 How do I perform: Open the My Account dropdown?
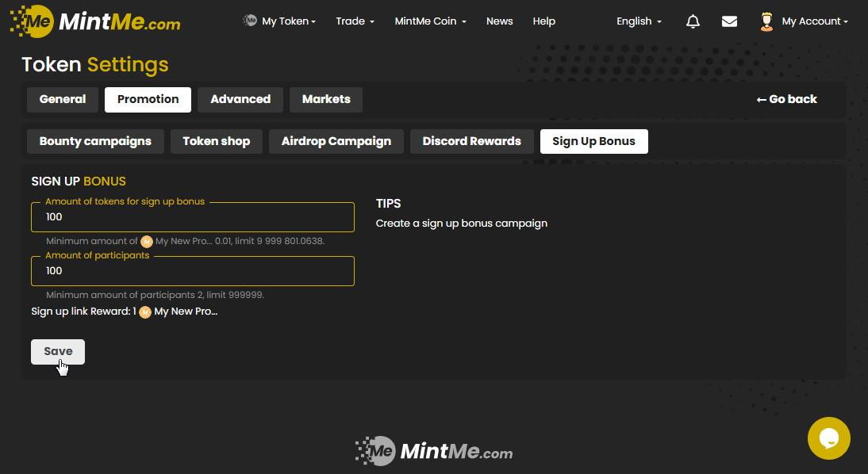814,21
